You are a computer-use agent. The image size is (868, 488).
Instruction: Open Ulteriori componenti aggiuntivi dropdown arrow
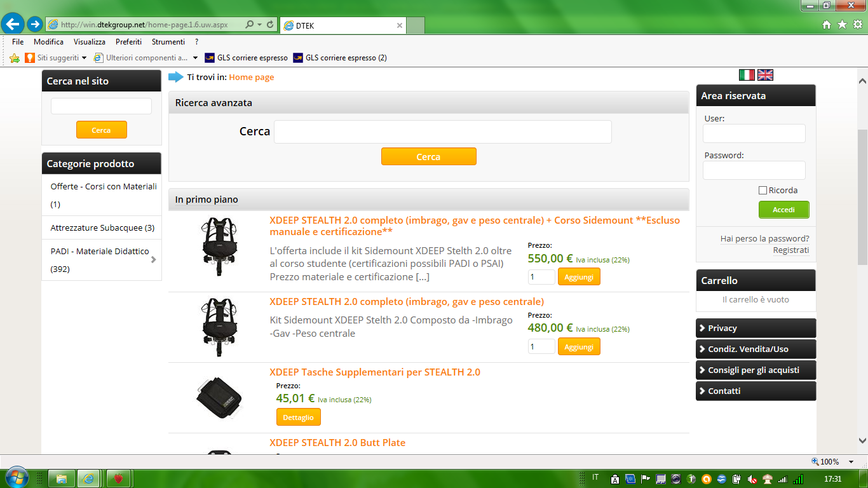[x=195, y=58]
